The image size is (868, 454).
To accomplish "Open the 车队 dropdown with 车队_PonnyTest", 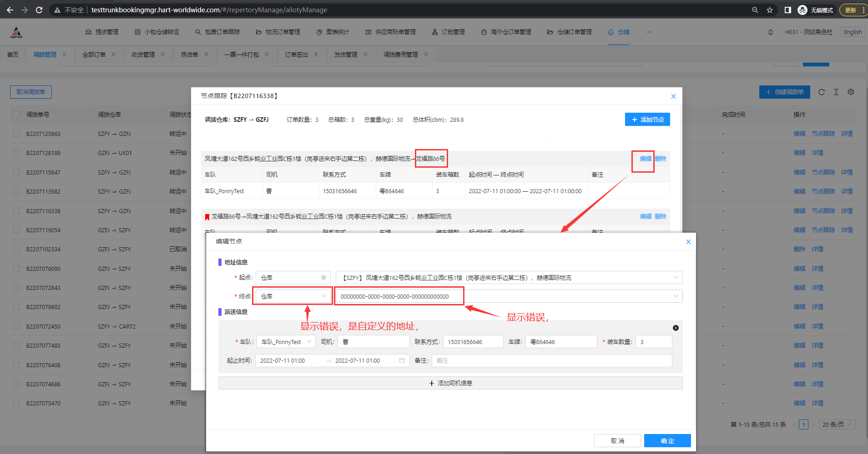I will (286, 342).
